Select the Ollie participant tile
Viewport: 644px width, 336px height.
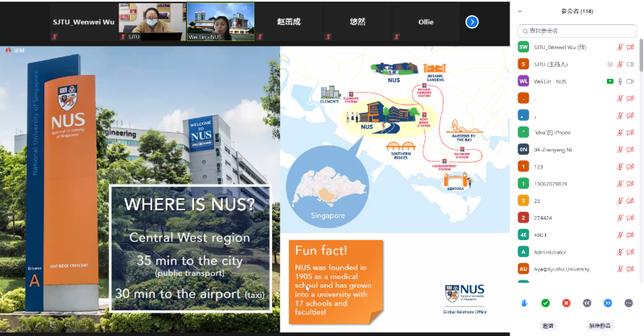tap(426, 23)
